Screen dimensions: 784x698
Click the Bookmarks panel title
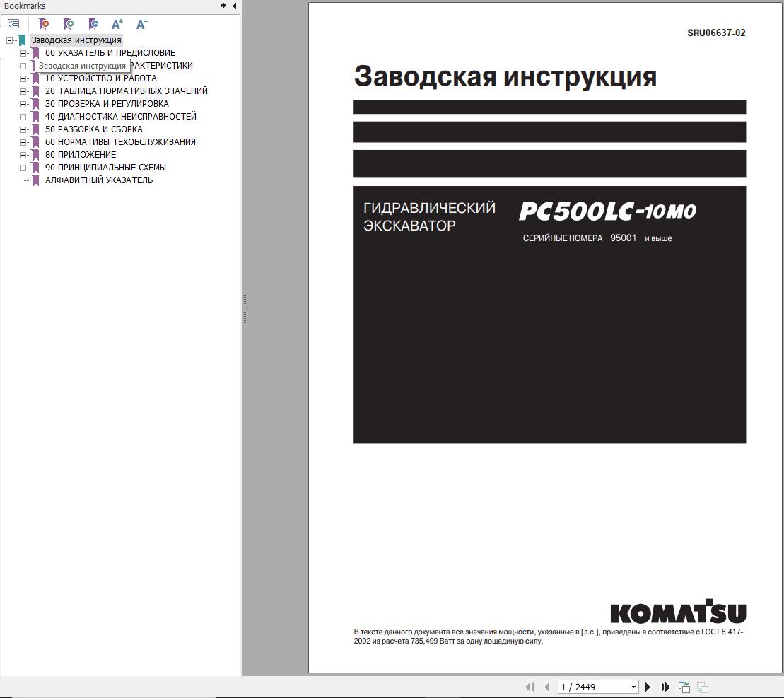click(25, 6)
